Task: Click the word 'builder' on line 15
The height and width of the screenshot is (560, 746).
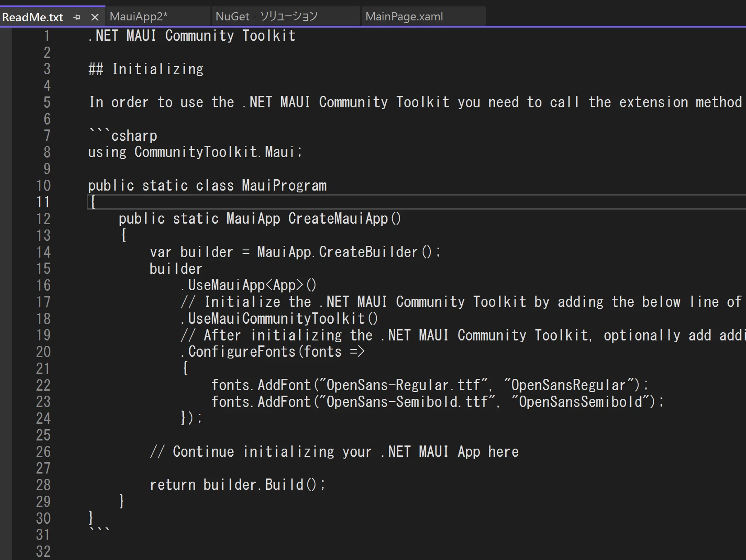Action: pyautogui.click(x=176, y=269)
